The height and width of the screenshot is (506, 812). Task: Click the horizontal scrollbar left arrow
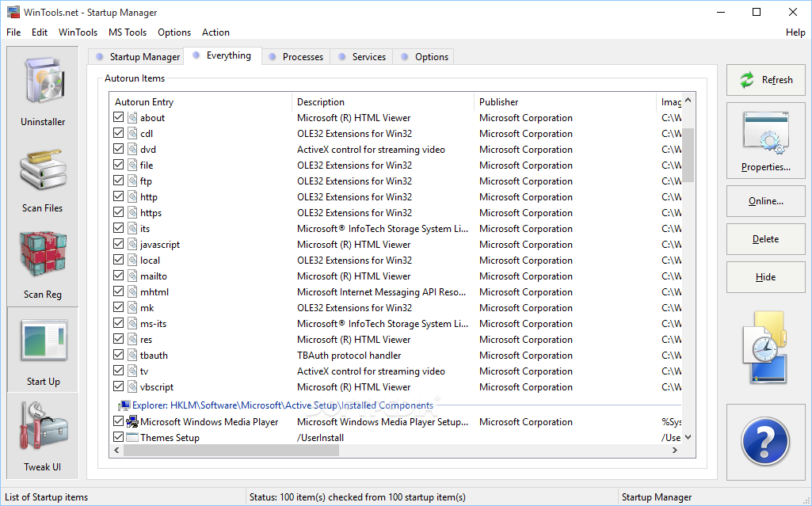(x=116, y=450)
